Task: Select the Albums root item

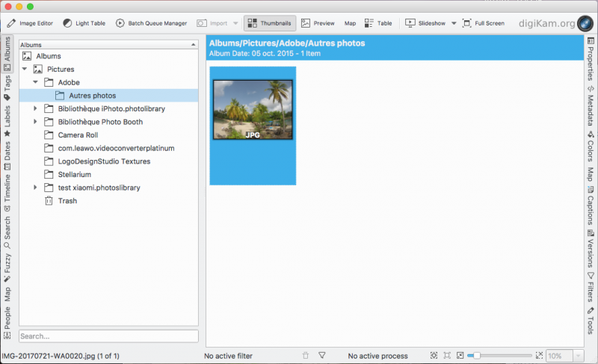Action: 49,56
